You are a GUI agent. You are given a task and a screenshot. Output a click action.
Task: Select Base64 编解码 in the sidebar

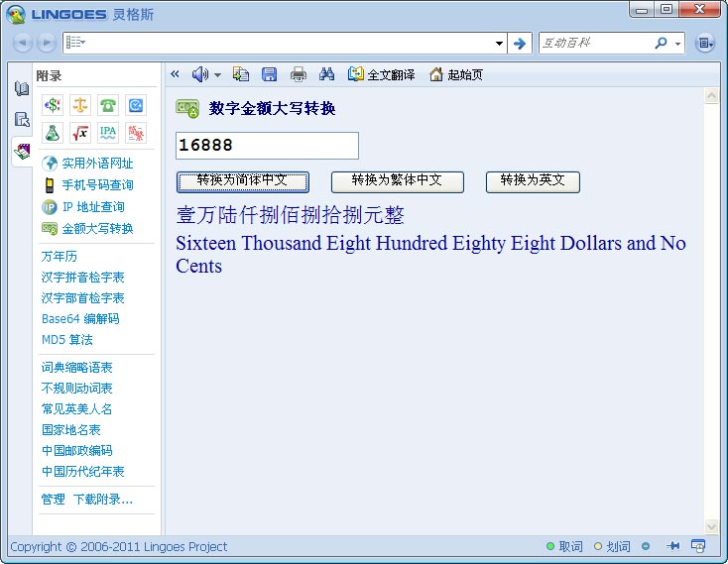[x=80, y=319]
